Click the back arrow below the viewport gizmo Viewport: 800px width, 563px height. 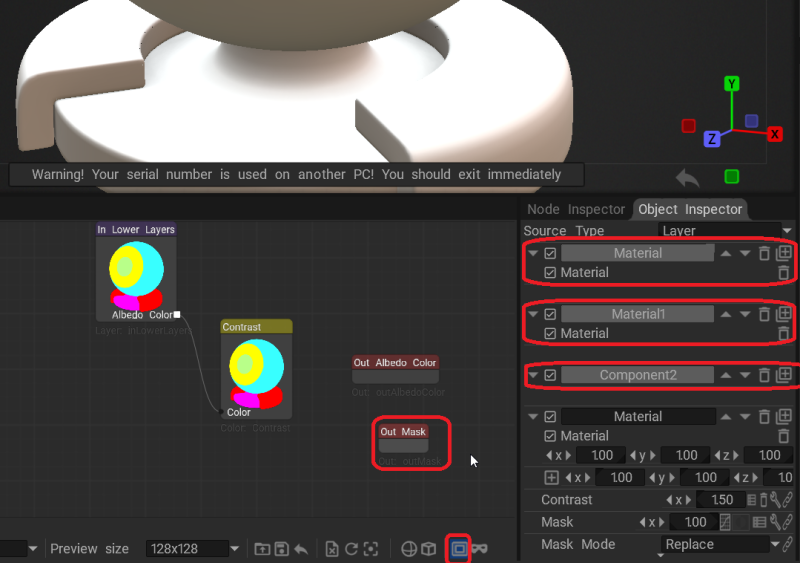687,178
